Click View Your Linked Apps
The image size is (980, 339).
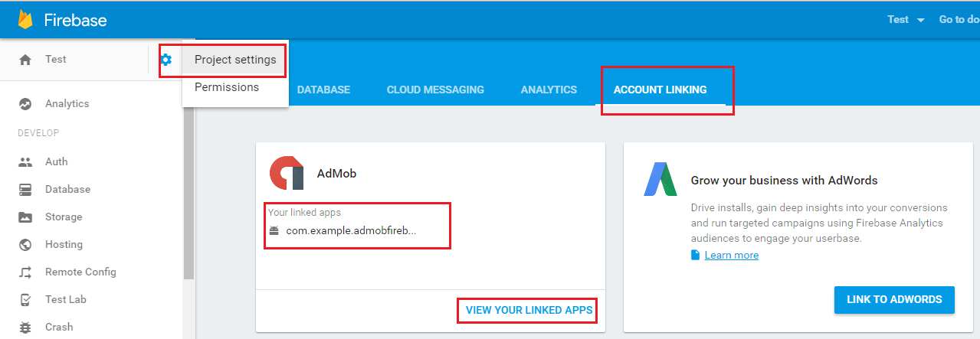[529, 310]
